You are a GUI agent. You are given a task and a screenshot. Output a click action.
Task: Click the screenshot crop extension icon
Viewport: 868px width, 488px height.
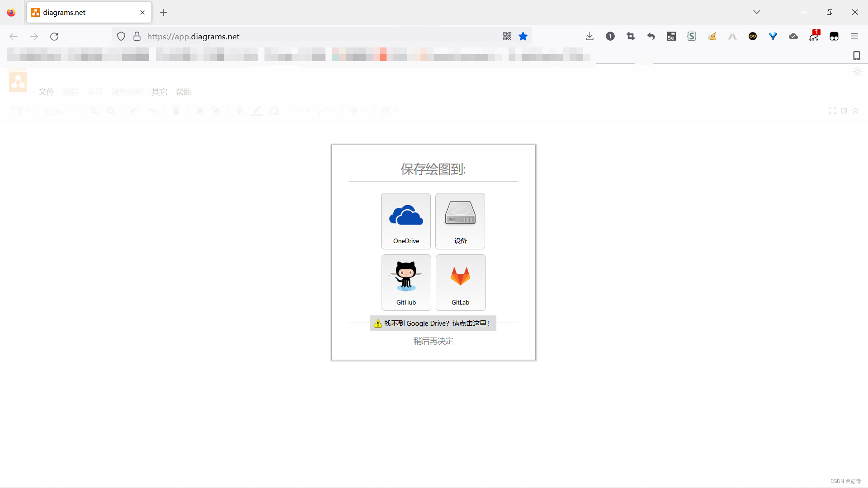coord(631,37)
